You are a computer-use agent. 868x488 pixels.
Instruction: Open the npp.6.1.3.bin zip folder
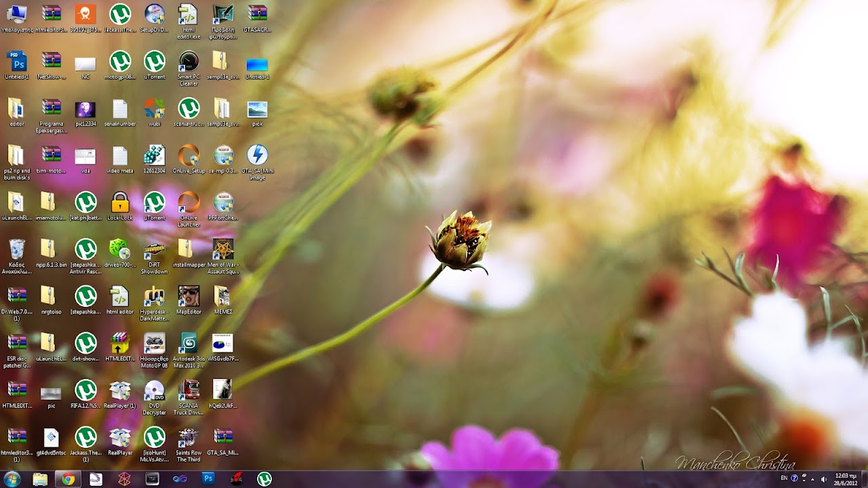click(x=51, y=253)
